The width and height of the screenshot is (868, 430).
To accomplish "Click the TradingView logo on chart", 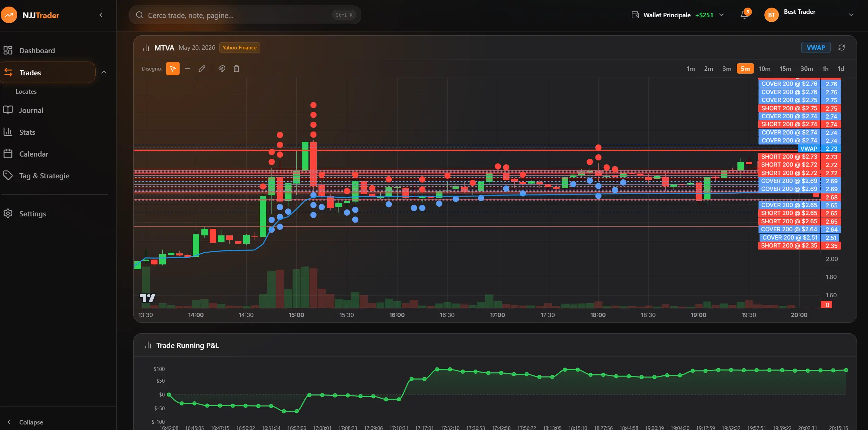I will coord(147,298).
